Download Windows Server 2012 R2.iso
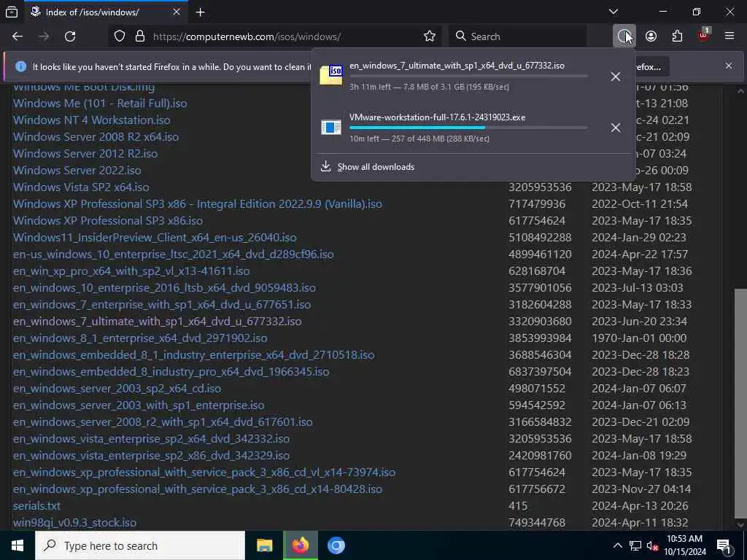Viewport: 747px width, 560px height. pos(85,153)
